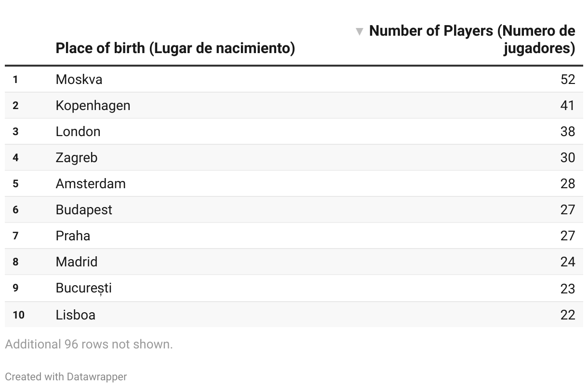Select the value 38 in London row

[568, 131]
